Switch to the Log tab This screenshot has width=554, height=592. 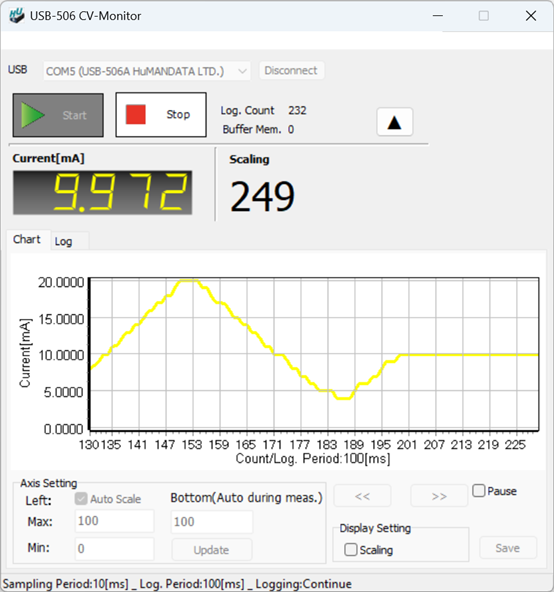63,241
